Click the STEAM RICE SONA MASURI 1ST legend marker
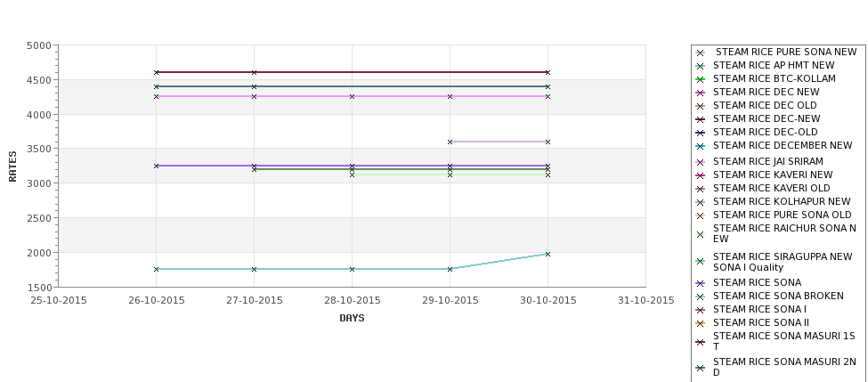The width and height of the screenshot is (868, 382). pos(701,342)
